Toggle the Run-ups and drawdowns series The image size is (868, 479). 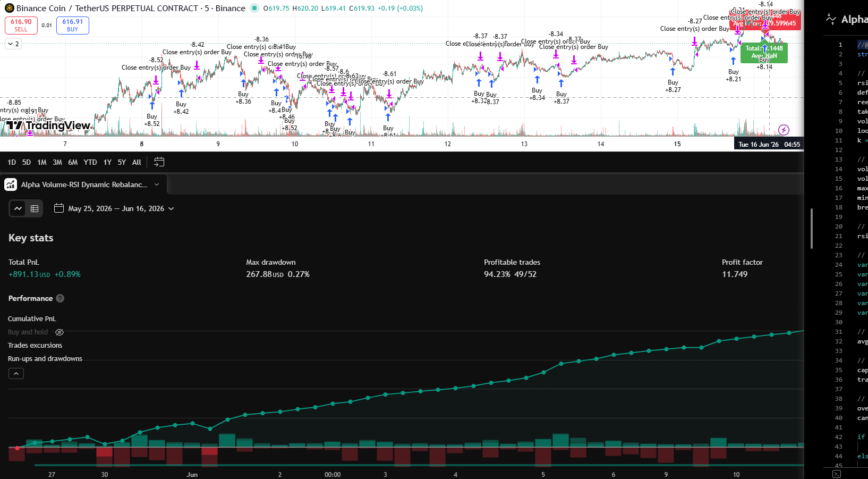click(45, 359)
